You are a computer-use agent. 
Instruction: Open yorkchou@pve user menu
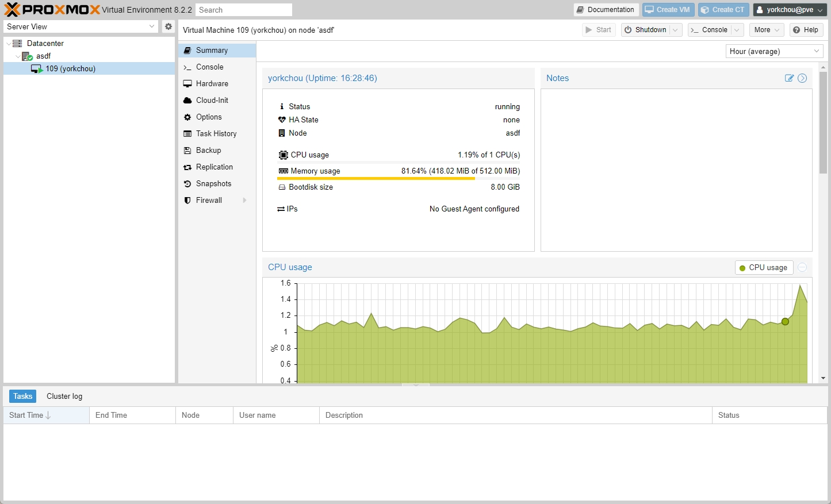pyautogui.click(x=790, y=10)
